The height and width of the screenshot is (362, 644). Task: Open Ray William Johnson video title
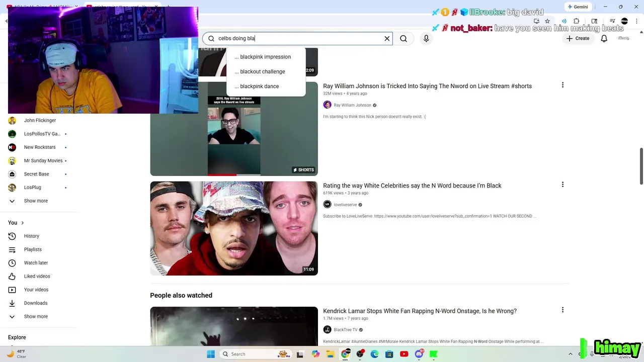tap(427, 86)
